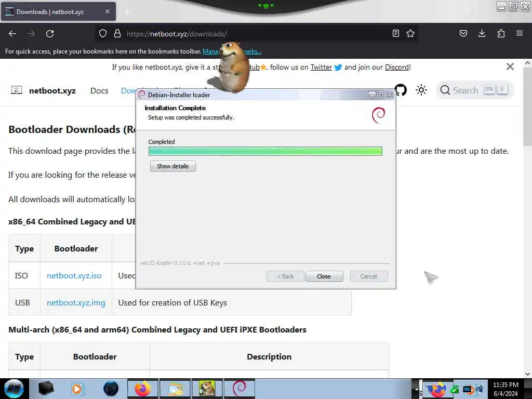The height and width of the screenshot is (399, 532).
Task: Open the black box taskbar icon
Action: pos(46,389)
